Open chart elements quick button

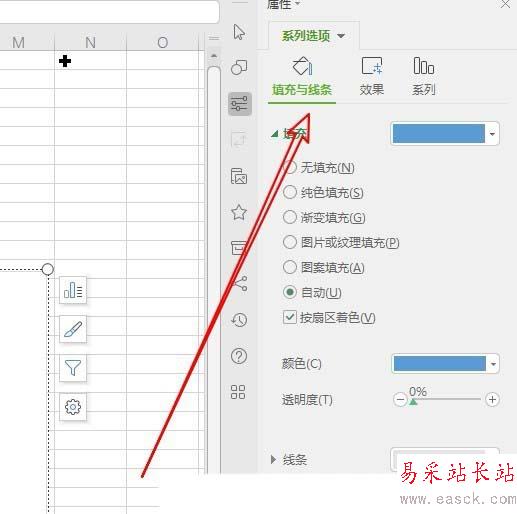(x=73, y=290)
